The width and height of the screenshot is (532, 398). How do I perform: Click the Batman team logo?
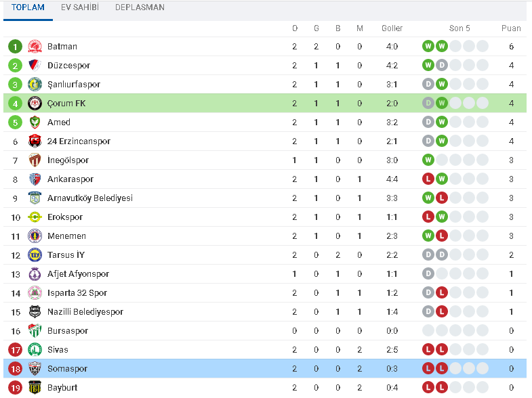coord(35,47)
